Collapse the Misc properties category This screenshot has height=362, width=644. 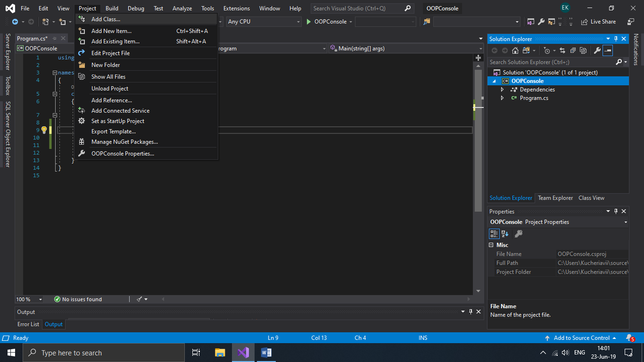click(492, 245)
